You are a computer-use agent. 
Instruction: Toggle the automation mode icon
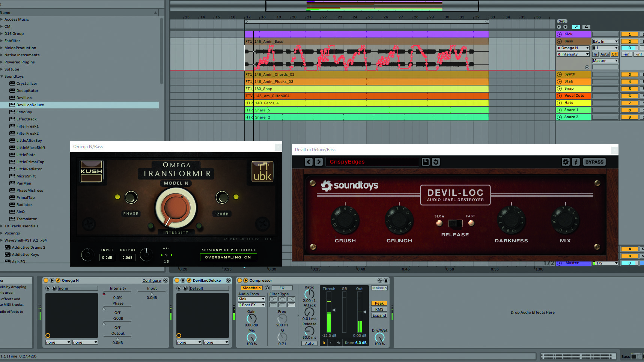click(x=576, y=27)
